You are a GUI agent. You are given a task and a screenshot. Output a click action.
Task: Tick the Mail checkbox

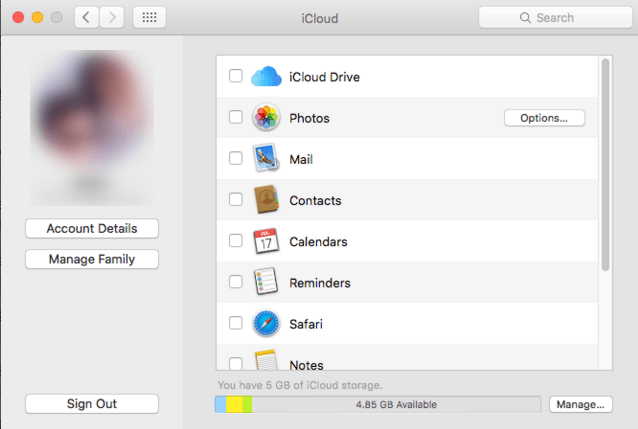pyautogui.click(x=236, y=158)
